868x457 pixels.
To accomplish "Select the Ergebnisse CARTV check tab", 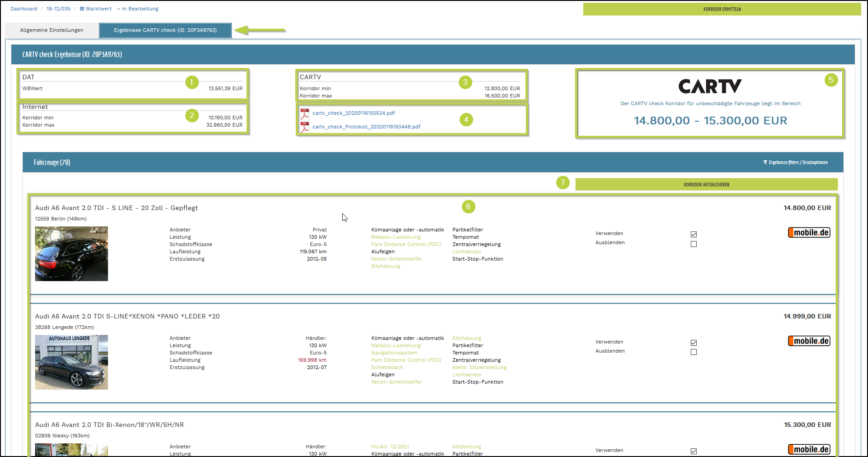I will coord(165,31).
